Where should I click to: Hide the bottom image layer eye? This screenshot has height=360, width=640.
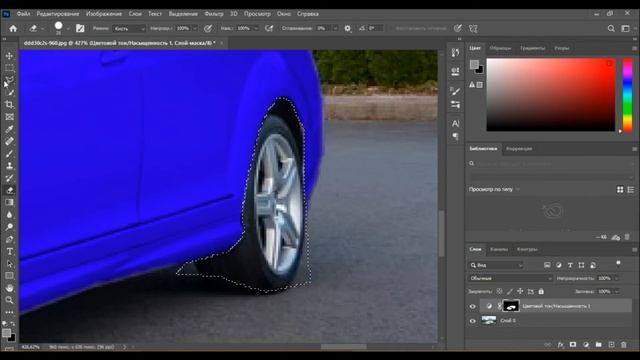(473, 321)
